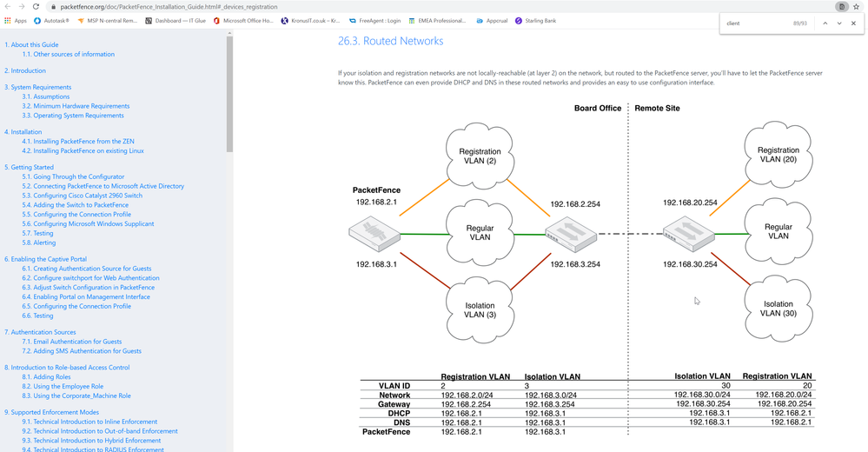868x452 pixels.
Task: Click the 26.3 Routed Networks heading
Action: click(390, 41)
